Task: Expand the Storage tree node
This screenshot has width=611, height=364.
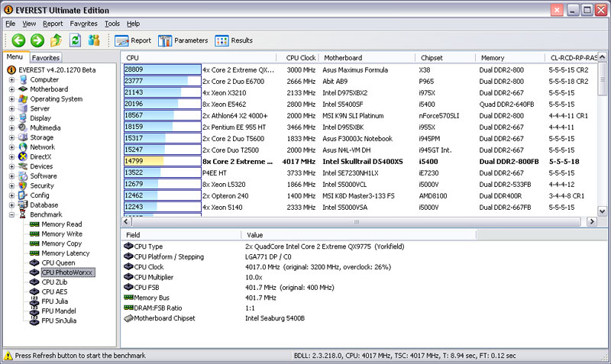Action: pyautogui.click(x=11, y=137)
